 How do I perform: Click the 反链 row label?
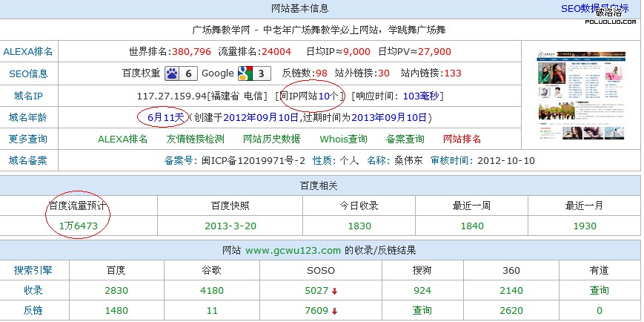click(33, 310)
